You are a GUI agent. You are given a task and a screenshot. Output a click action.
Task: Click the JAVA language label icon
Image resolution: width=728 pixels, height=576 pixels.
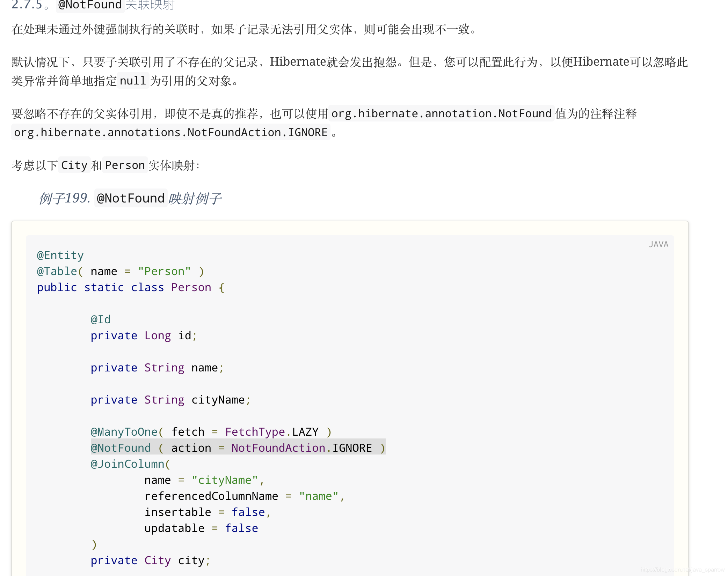[x=658, y=244]
